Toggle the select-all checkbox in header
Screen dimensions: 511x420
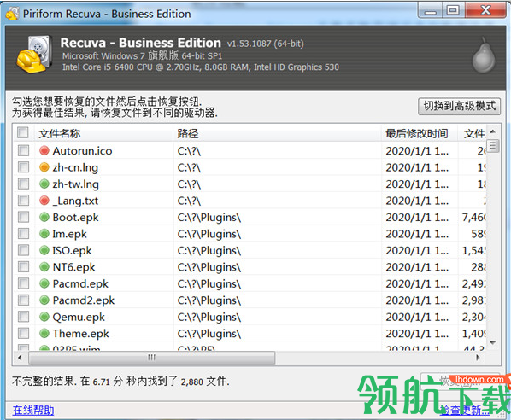pos(23,133)
